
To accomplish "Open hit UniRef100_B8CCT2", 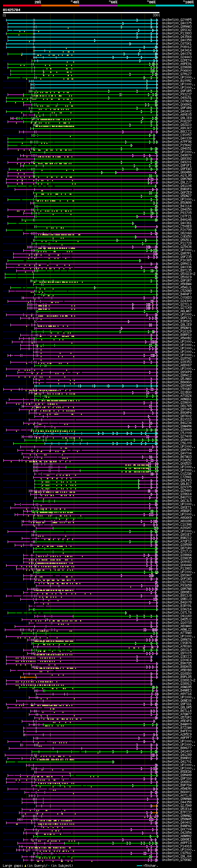I will click(177, 131).
